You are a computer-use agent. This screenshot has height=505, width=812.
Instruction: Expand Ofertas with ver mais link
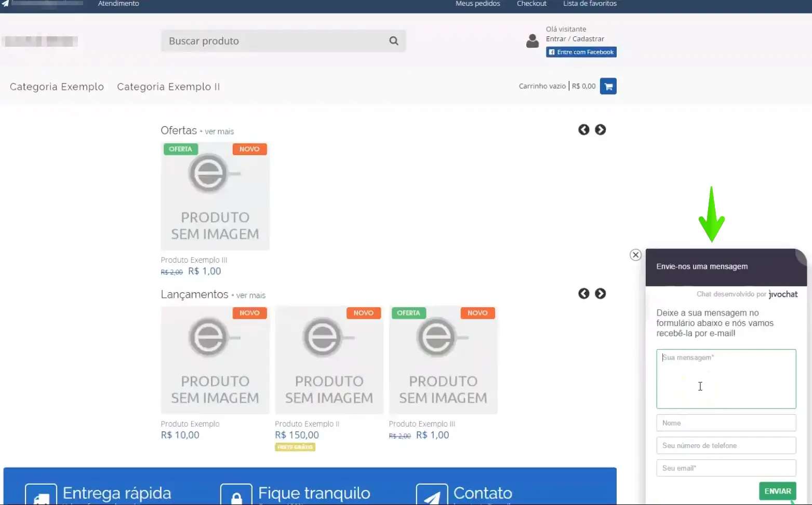(x=219, y=132)
